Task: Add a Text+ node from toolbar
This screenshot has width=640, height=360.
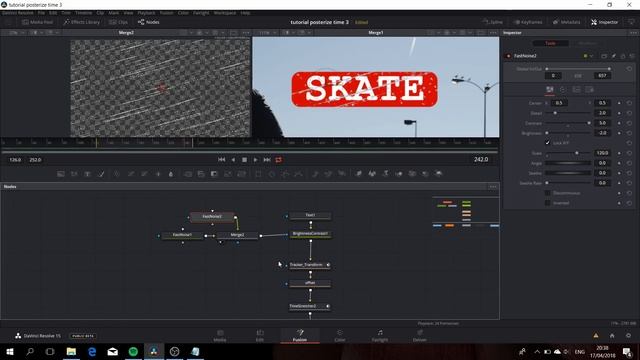Action: click(x=87, y=174)
